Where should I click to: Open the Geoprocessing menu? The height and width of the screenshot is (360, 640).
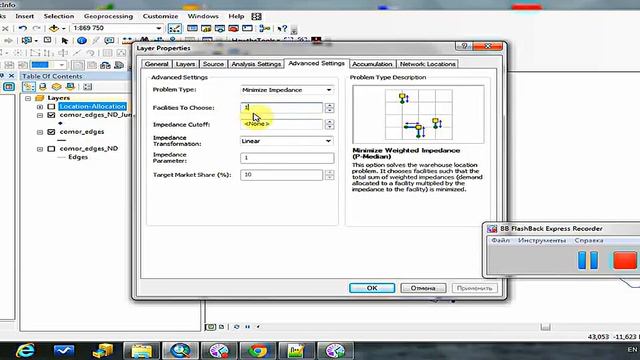point(108,16)
